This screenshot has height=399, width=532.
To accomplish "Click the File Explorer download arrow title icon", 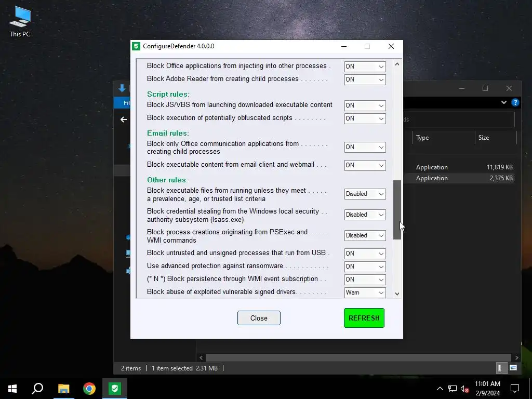I will pos(122,88).
